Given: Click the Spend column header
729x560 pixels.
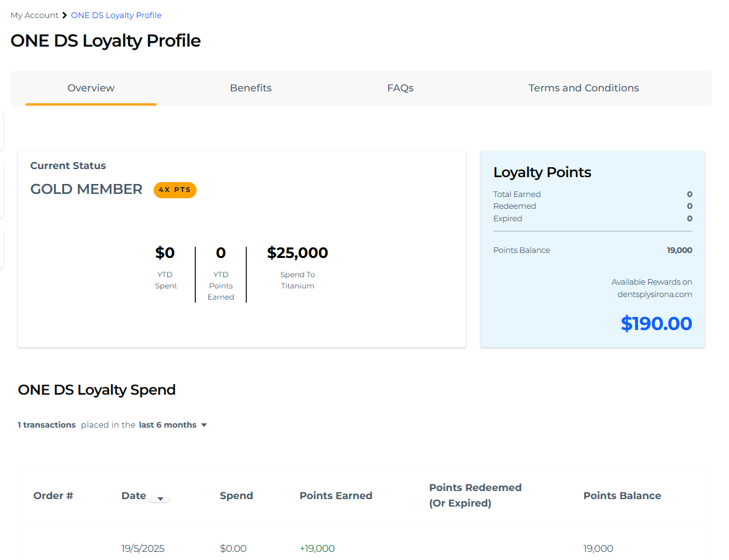Looking at the screenshot, I should click(236, 495).
